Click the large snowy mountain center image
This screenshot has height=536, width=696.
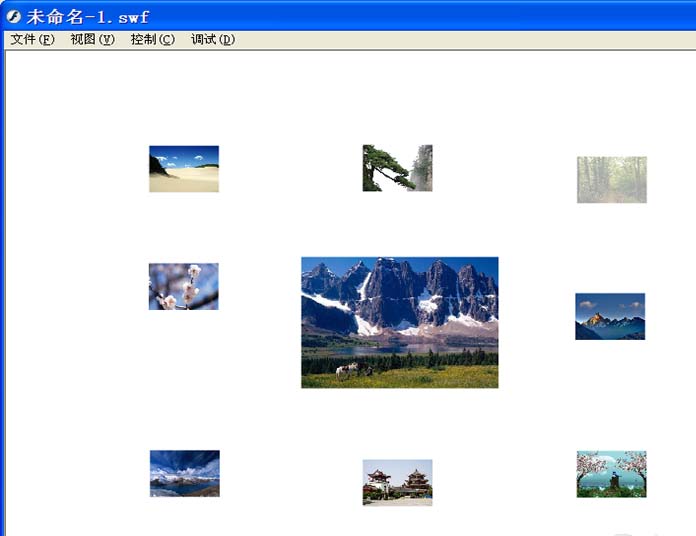[399, 323]
